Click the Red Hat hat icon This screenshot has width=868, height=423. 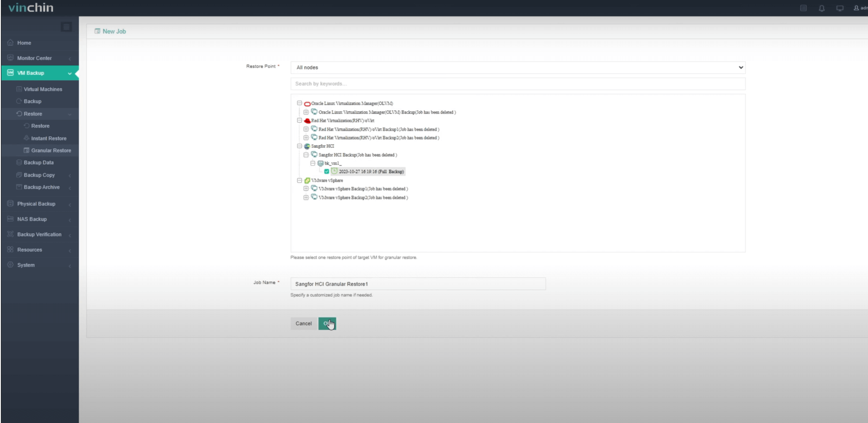[x=307, y=121]
